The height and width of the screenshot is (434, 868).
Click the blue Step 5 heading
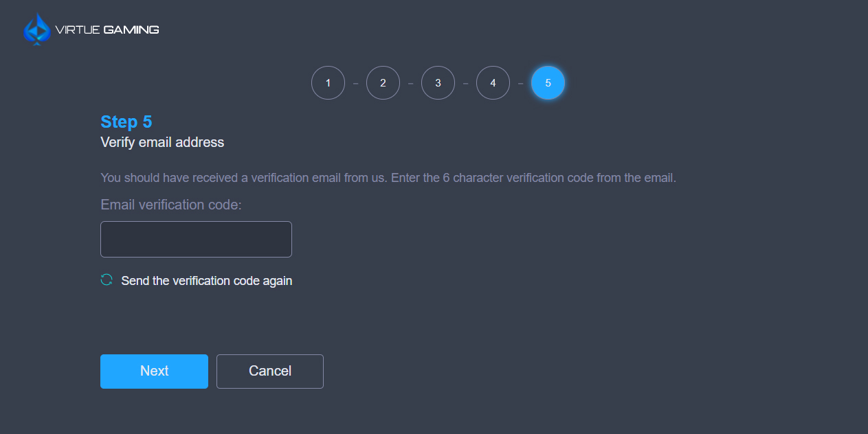click(x=126, y=122)
